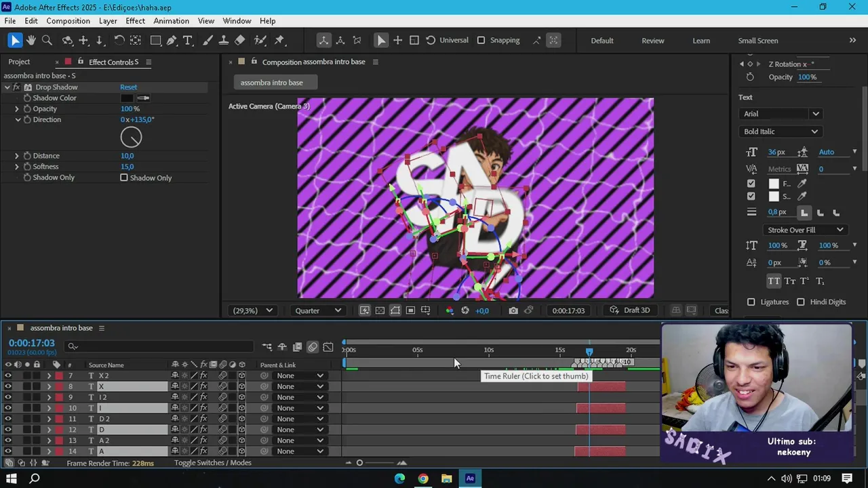The image size is (868, 488).
Task: Tick the Ligatures checkbox
Action: (x=751, y=302)
